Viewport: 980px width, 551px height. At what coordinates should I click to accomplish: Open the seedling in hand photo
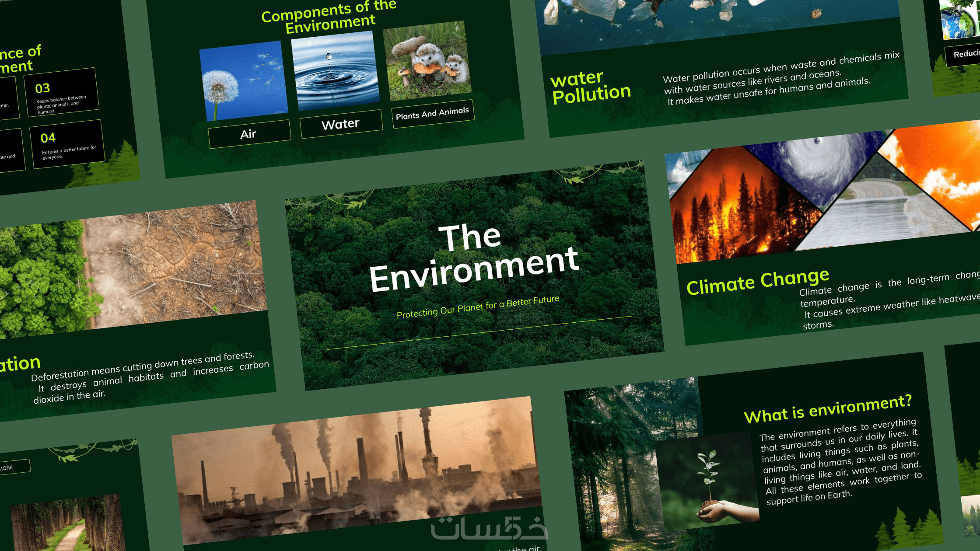pyautogui.click(x=708, y=481)
